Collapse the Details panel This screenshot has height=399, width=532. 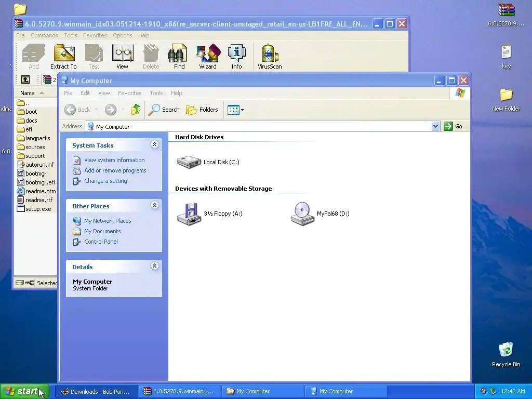click(x=154, y=266)
